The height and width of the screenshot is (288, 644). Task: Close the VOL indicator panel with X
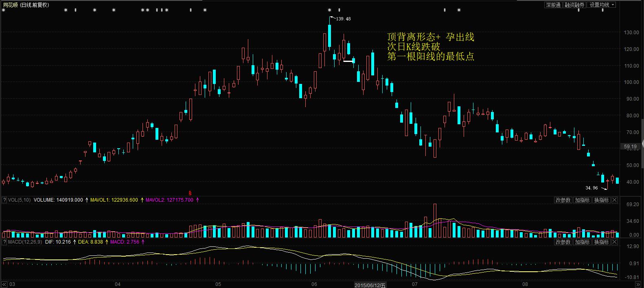pyautogui.click(x=615, y=200)
